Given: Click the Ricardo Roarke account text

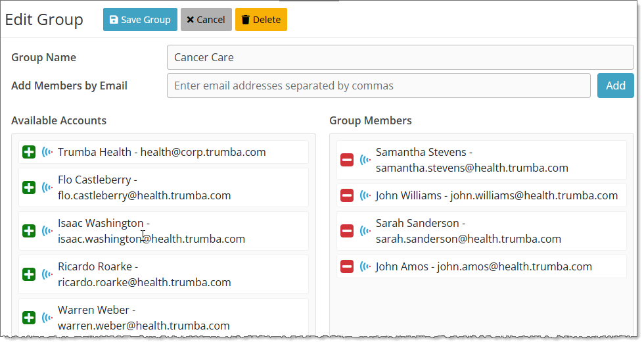Looking at the screenshot, I should point(144,274).
